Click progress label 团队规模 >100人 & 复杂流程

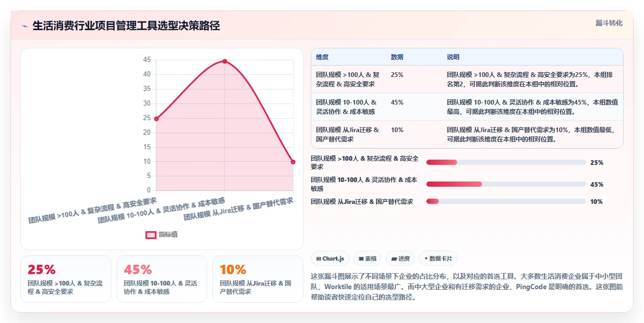click(x=364, y=162)
